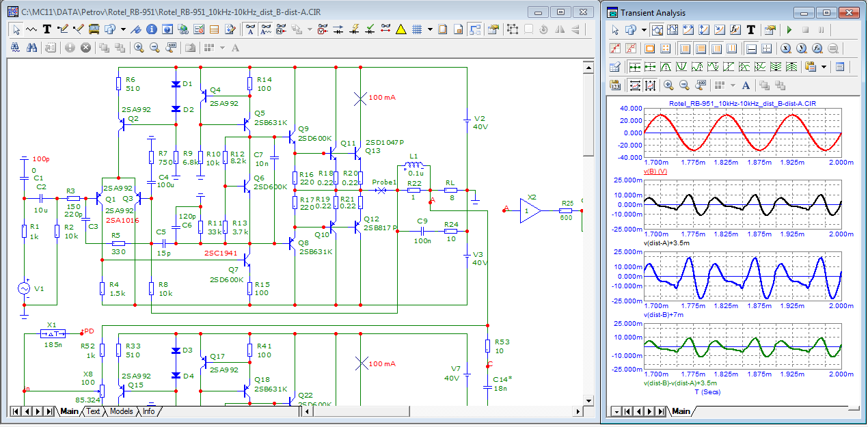
Task: Toggle the Attribute Text display glasses icon
Action: tap(249, 29)
